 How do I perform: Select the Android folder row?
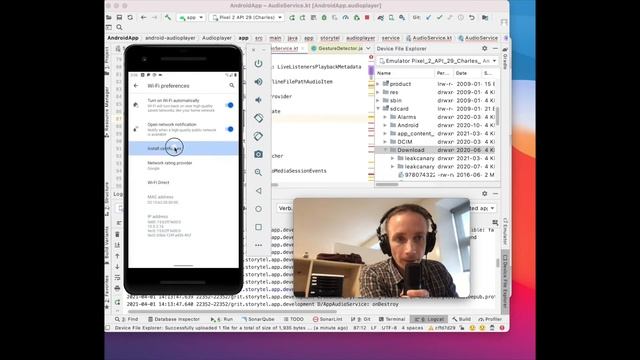[436, 125]
